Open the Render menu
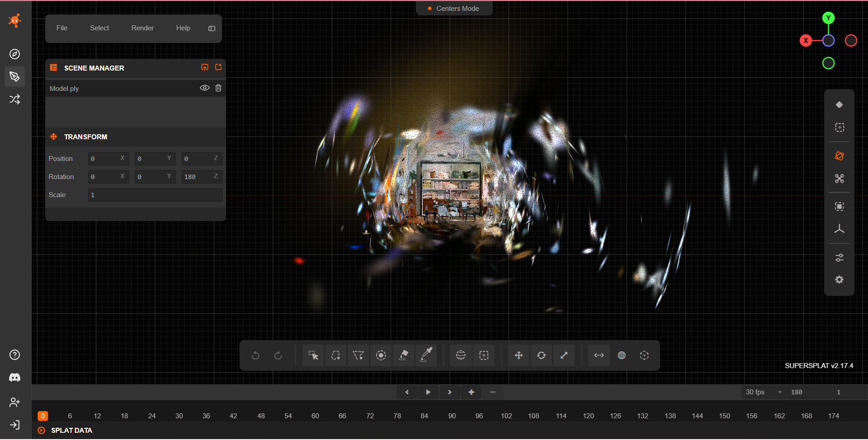Image resolution: width=868 pixels, height=440 pixels. tap(142, 28)
